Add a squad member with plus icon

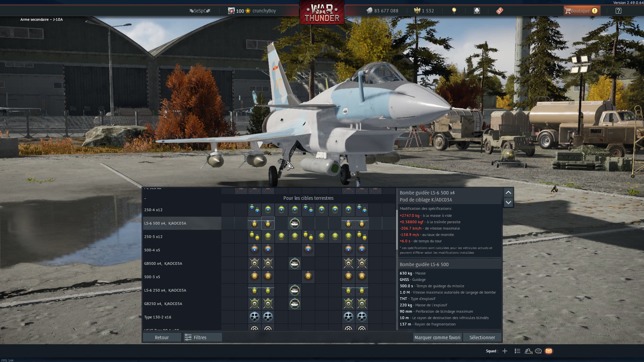click(x=505, y=351)
